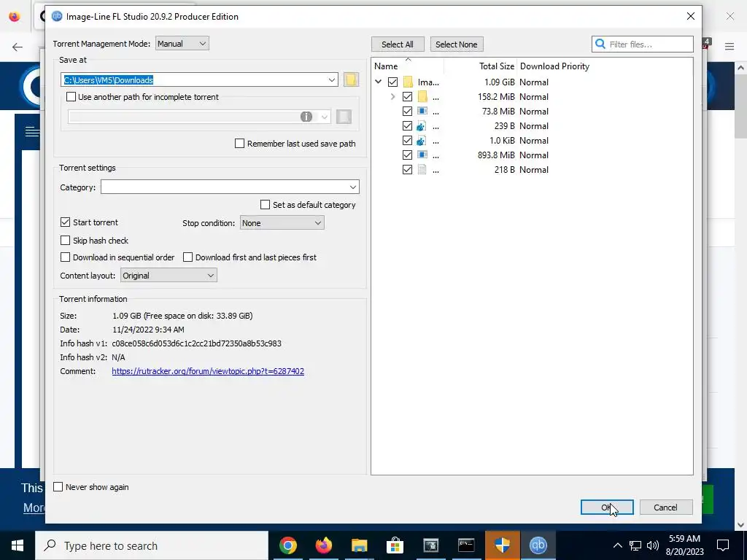Viewport: 747px width, 560px height.
Task: Click the magnifier icon in Filter files box
Action: (600, 44)
